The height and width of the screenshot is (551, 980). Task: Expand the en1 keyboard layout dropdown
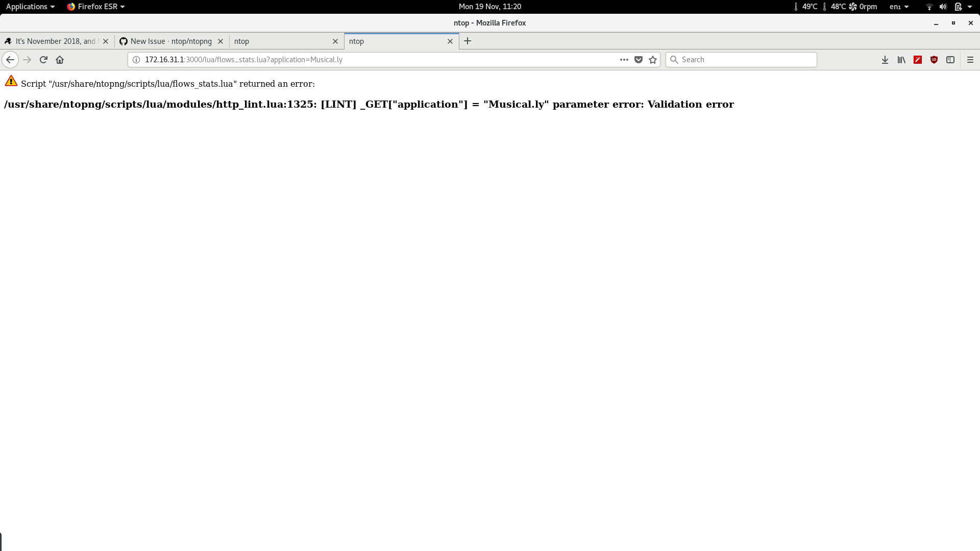click(898, 7)
